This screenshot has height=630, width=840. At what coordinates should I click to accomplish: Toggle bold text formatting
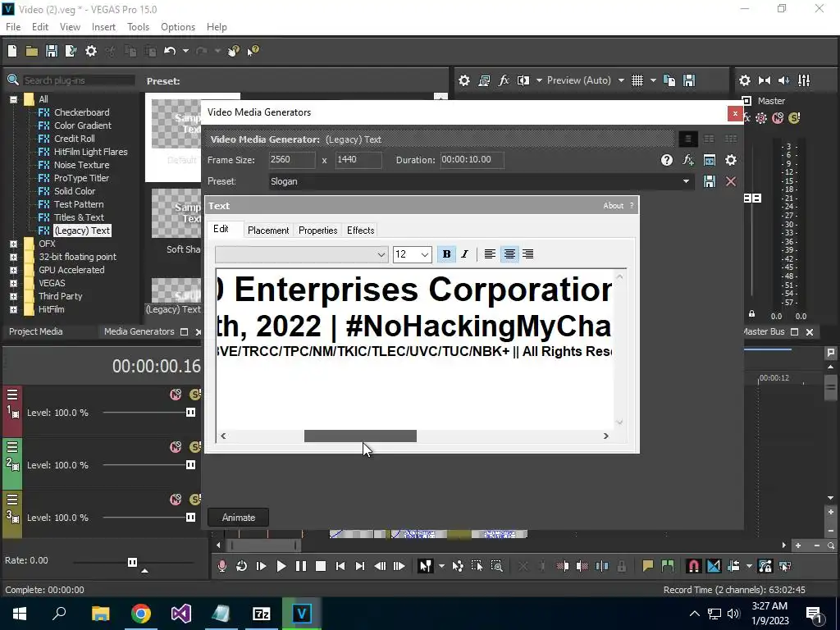pos(446,254)
